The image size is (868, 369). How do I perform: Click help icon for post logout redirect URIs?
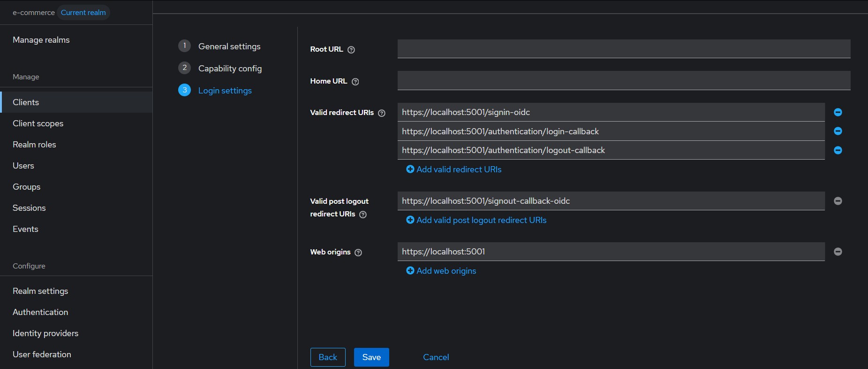[363, 215]
